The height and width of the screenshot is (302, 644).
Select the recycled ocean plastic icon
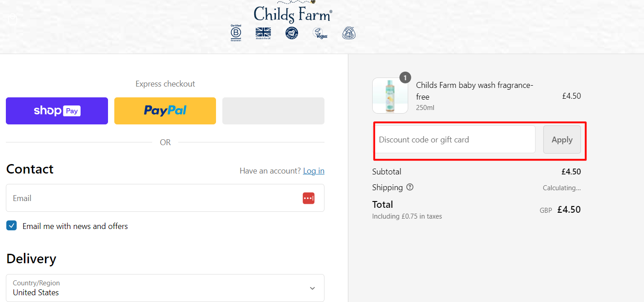[349, 33]
